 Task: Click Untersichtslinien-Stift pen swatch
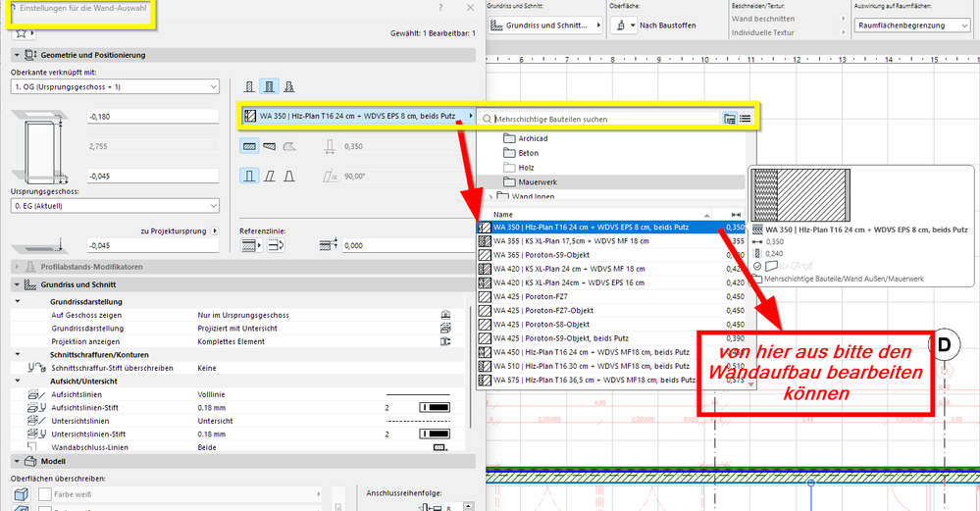(435, 434)
